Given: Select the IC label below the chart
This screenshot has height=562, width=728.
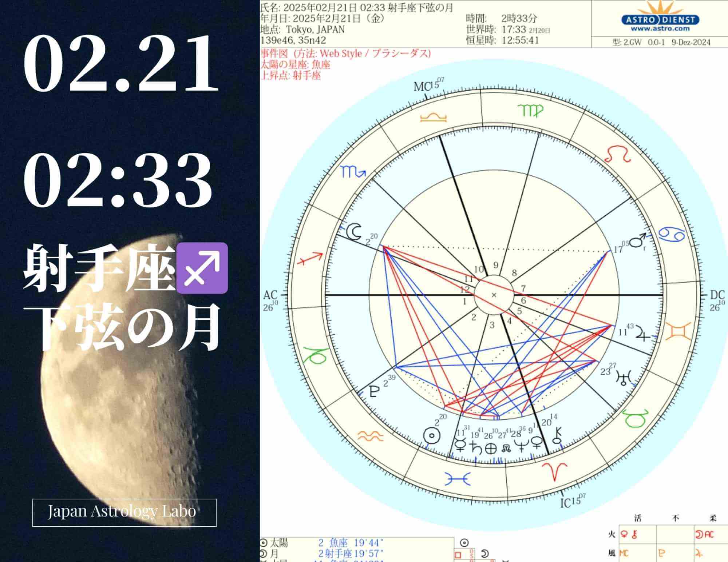Looking at the screenshot, I should [x=565, y=503].
